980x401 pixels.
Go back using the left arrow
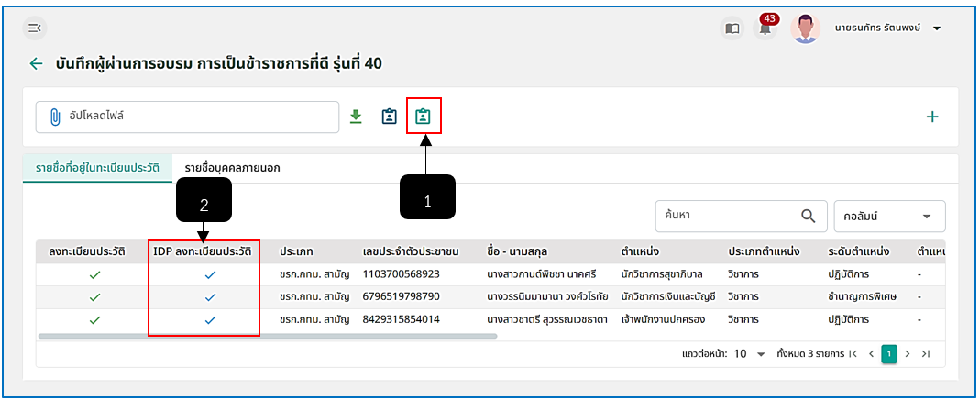[37, 64]
